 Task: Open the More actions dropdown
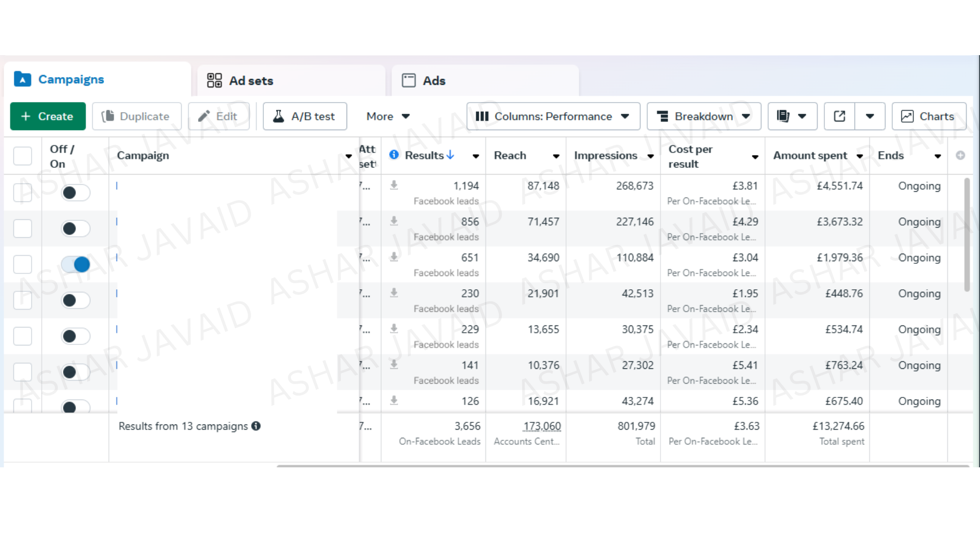click(388, 116)
